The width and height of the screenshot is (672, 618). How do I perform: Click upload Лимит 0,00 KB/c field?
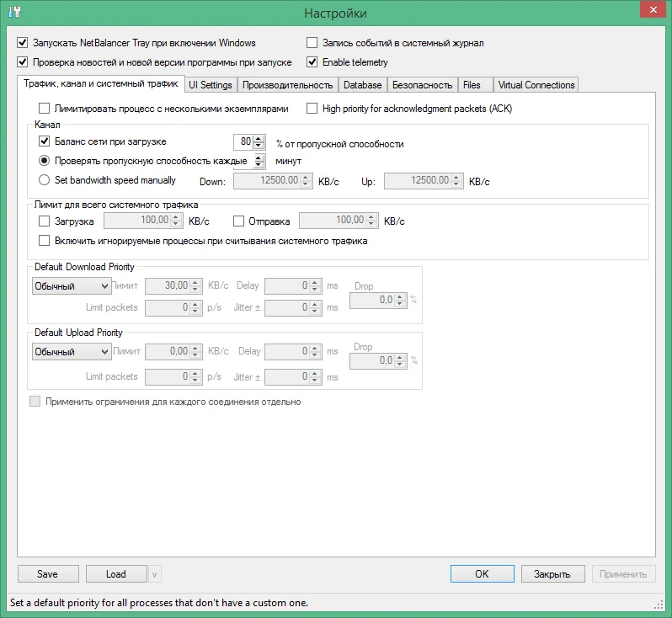[x=173, y=352]
